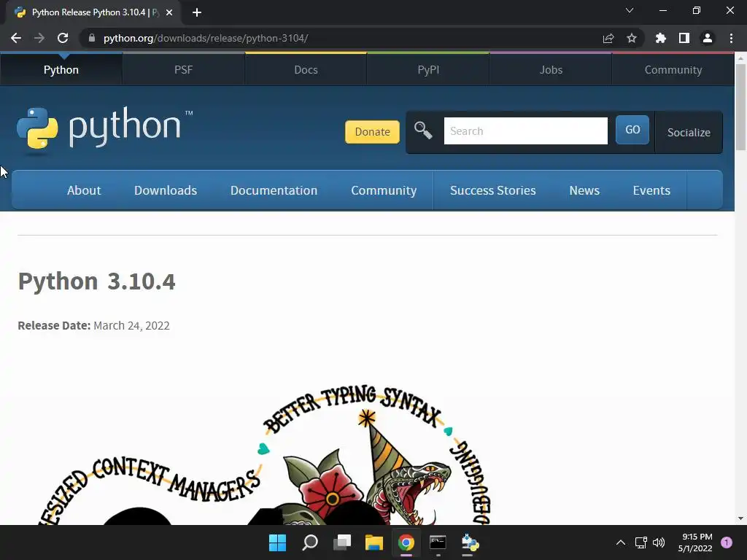Screen dimensions: 747x560
Task: Close the Python Release tab
Action: 169,12
